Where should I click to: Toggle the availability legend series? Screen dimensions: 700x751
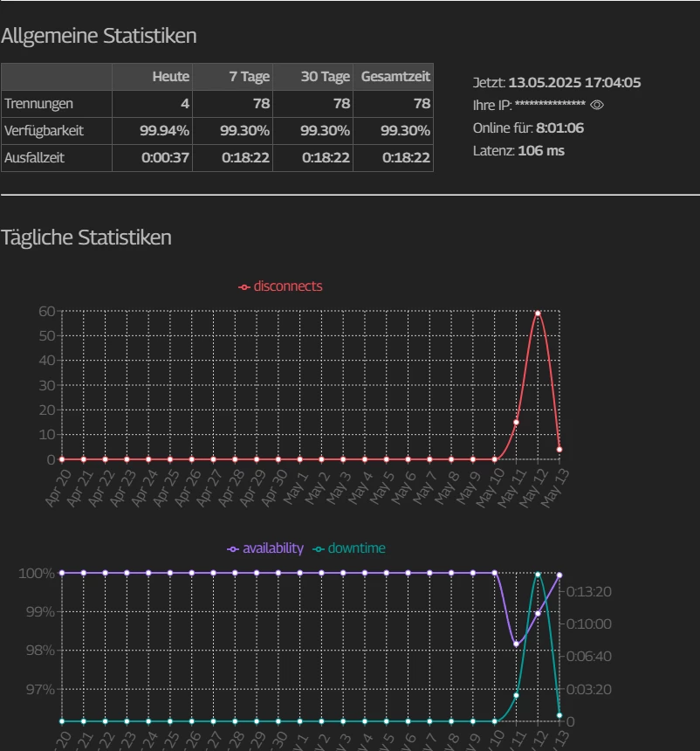pos(265,548)
